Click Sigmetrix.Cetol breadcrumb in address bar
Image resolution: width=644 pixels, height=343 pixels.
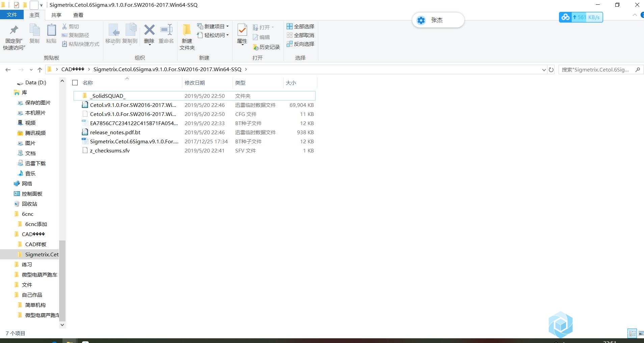tap(167, 69)
